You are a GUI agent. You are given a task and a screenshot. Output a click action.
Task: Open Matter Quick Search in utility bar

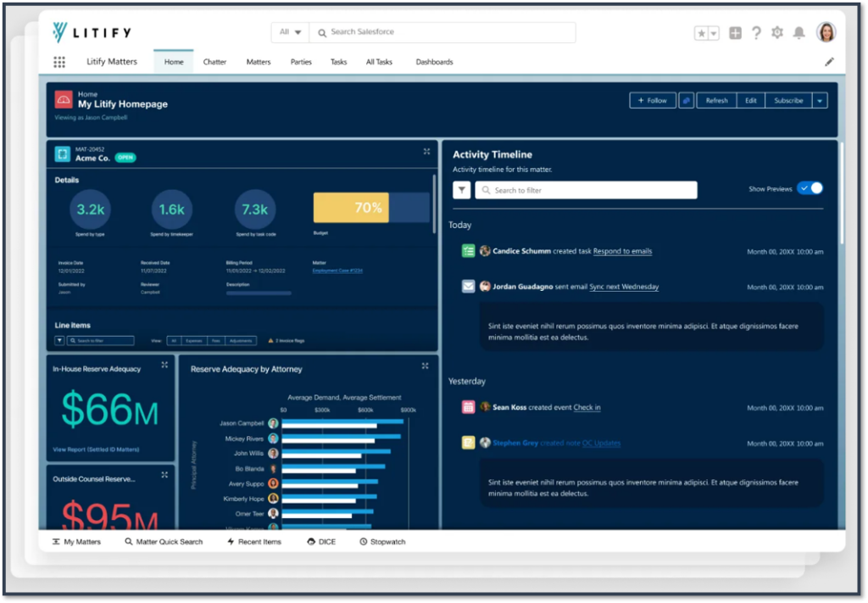click(164, 542)
